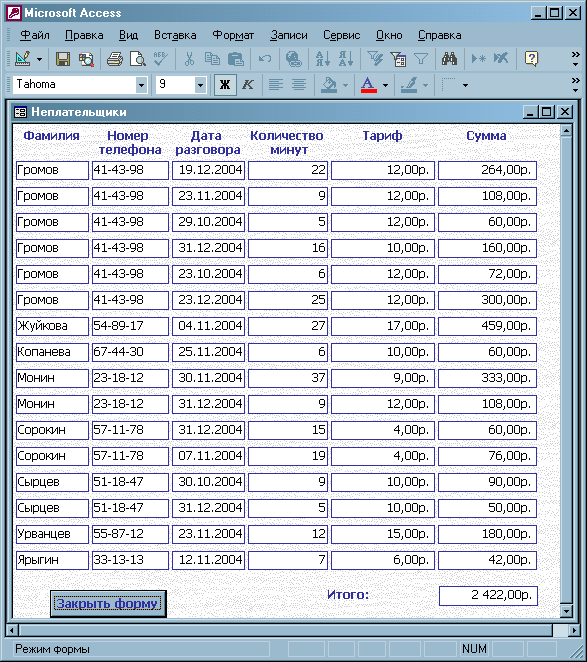Viewport: 587px width, 662px height.
Task: Click the Sort Ascending icon
Action: [x=323, y=59]
